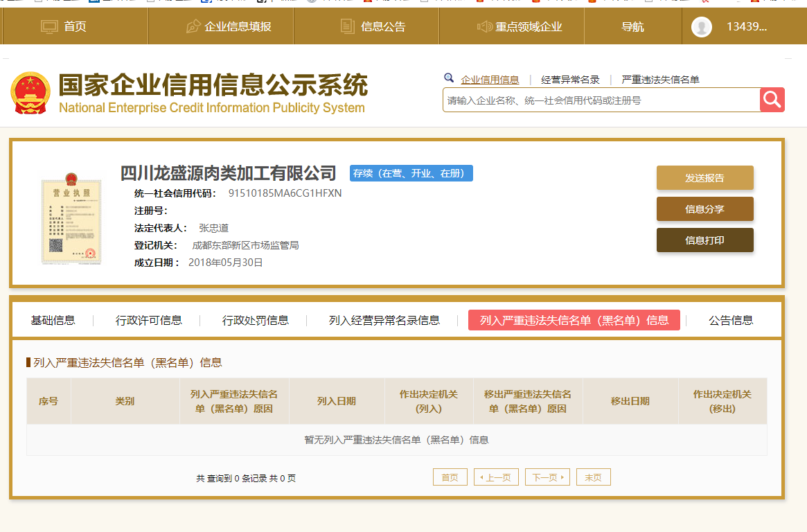Click the credit code 91510185MA6CG1HFXN
The width and height of the screenshot is (807, 532).
[x=285, y=193]
